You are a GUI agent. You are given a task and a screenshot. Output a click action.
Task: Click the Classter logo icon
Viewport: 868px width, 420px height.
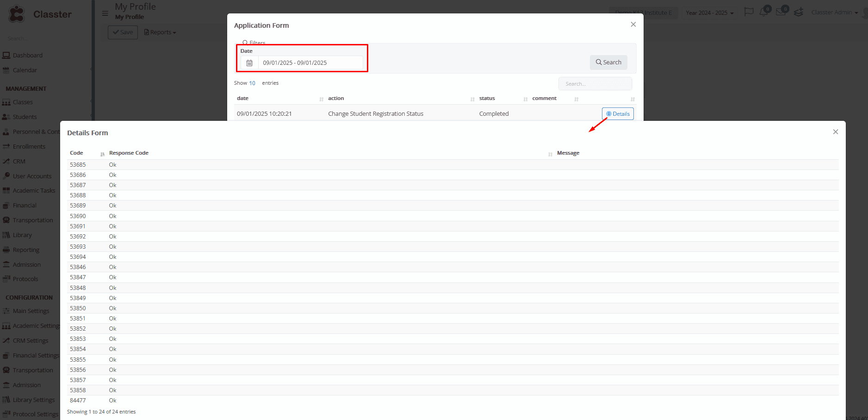(x=17, y=14)
